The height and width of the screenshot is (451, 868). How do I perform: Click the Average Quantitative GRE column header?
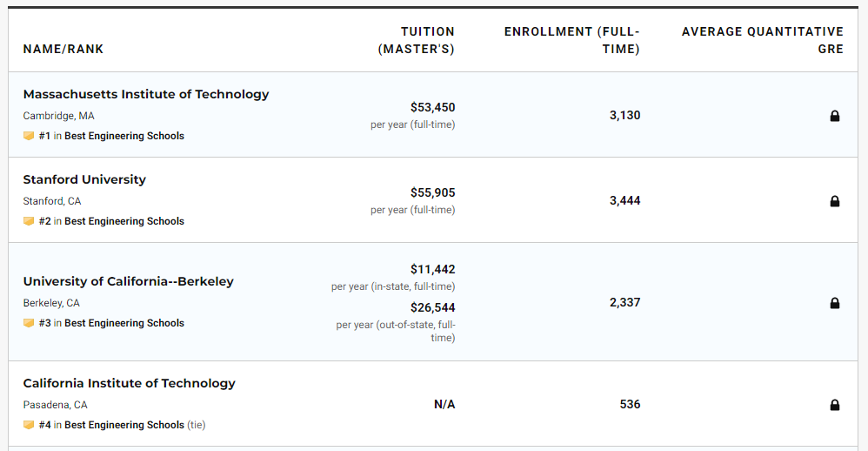[763, 40]
